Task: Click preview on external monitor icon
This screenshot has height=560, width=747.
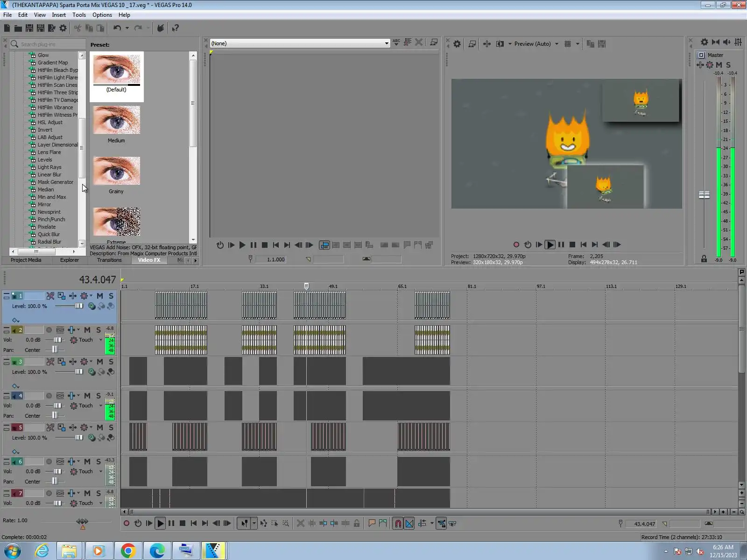Action: click(472, 44)
